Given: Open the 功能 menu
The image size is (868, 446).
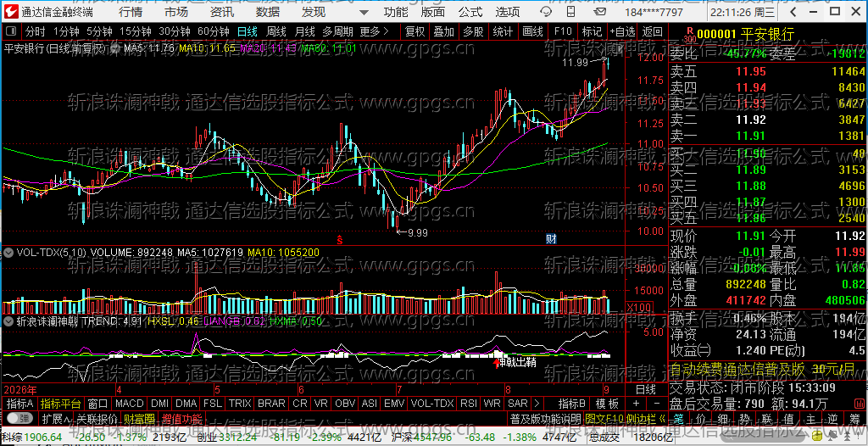Looking at the screenshot, I should pos(396,12).
